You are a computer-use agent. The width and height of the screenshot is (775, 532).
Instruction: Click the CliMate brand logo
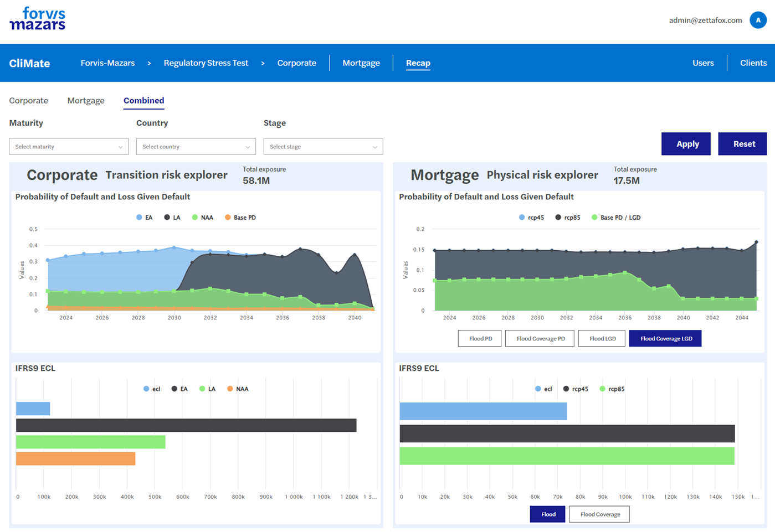click(29, 63)
